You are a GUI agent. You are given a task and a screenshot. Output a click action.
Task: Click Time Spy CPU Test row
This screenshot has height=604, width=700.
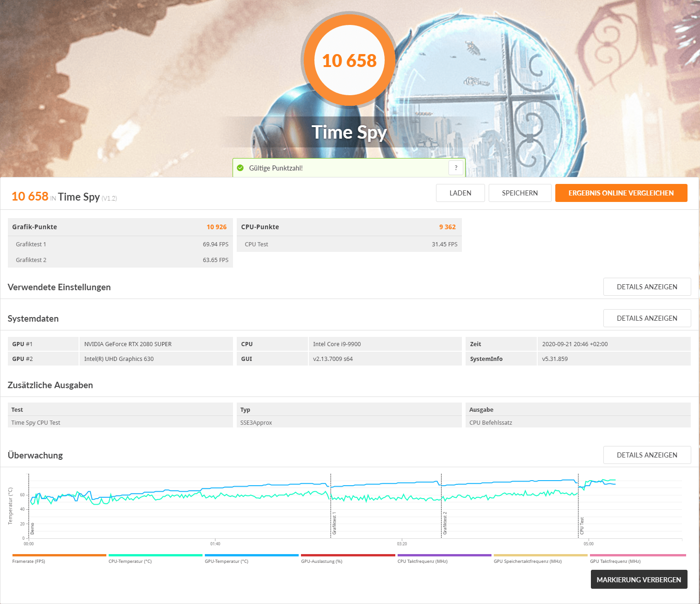(x=120, y=422)
